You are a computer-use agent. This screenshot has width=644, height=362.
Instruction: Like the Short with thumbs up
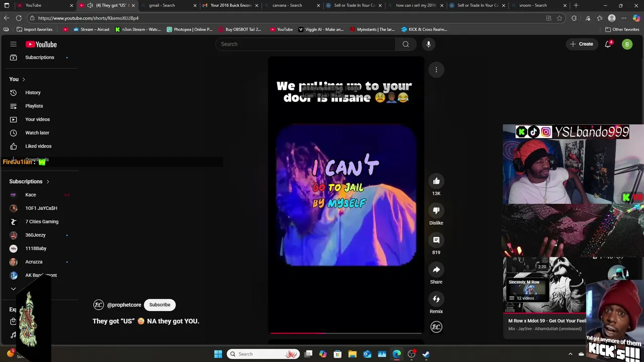pyautogui.click(x=436, y=181)
